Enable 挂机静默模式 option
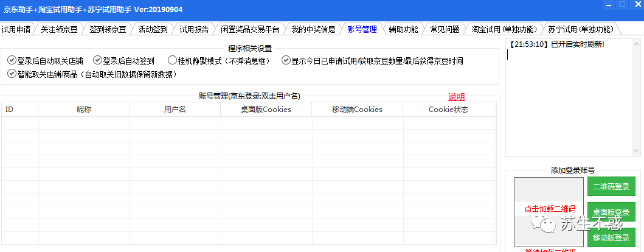 [x=219, y=61]
